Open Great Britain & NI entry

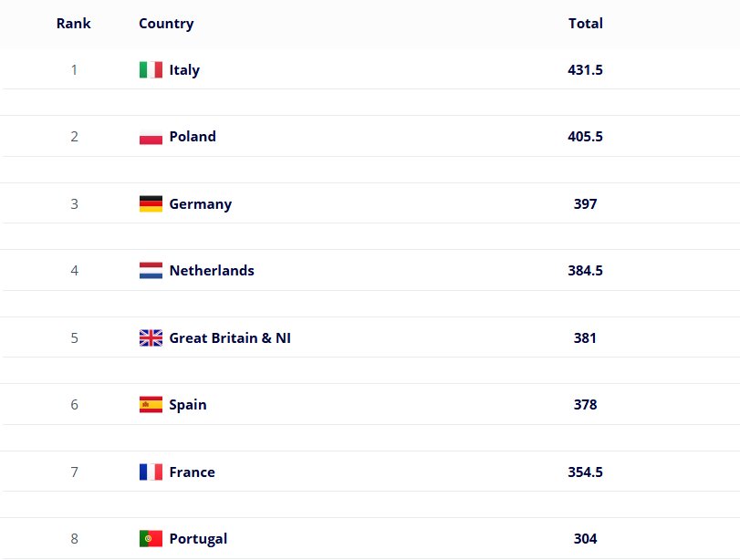point(230,337)
